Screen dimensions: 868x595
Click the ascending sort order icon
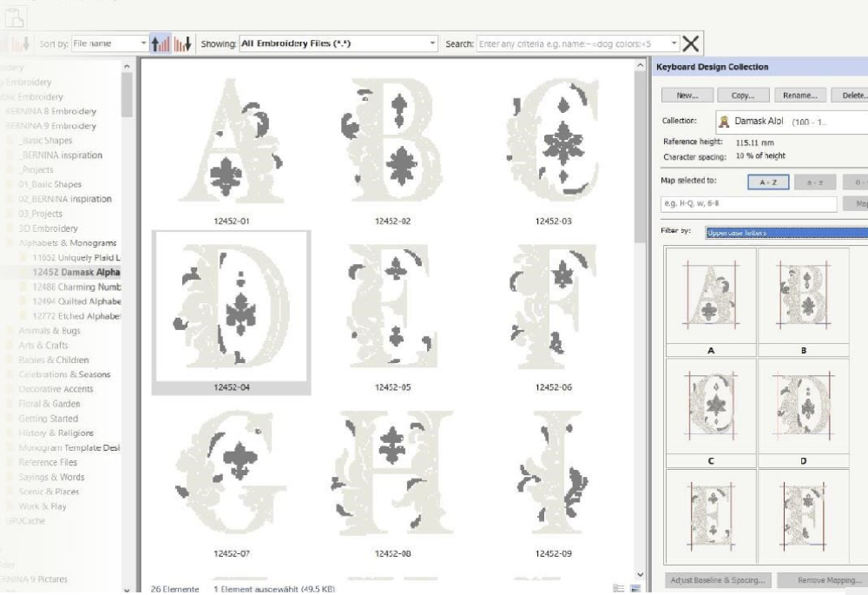[x=161, y=43]
